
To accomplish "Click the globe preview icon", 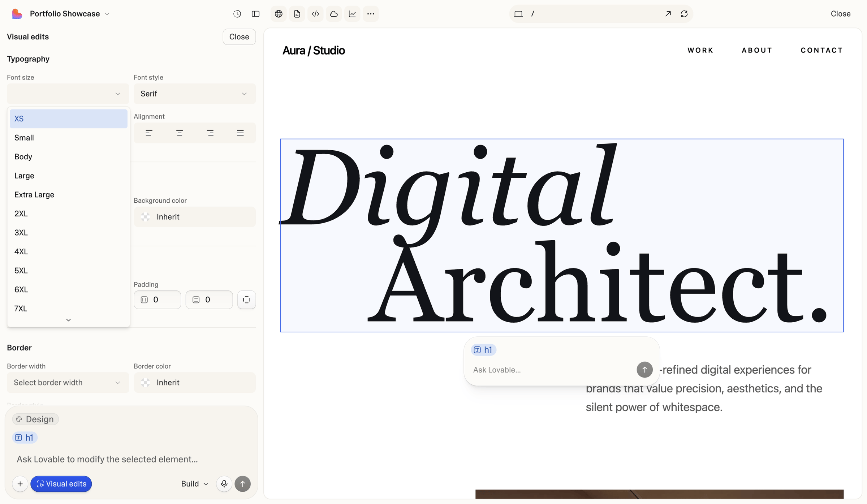I will 279,14.
